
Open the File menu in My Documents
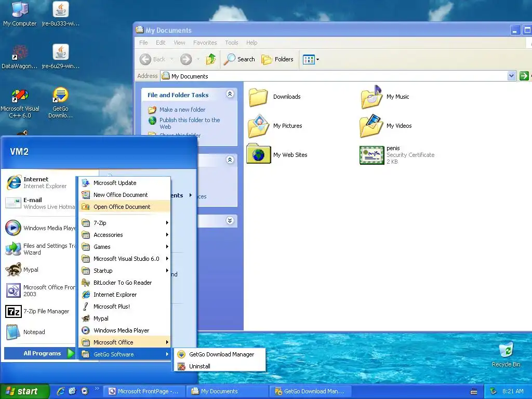(143, 43)
